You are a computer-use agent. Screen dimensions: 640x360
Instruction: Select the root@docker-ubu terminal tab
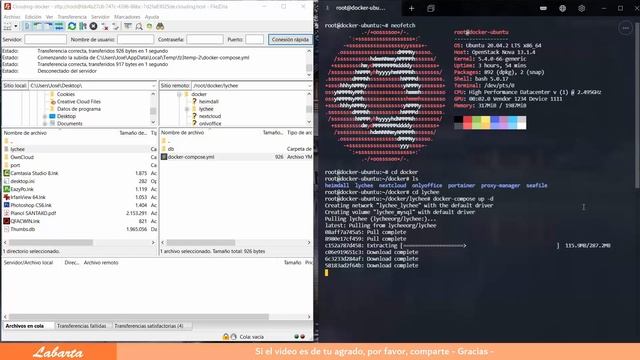point(361,8)
